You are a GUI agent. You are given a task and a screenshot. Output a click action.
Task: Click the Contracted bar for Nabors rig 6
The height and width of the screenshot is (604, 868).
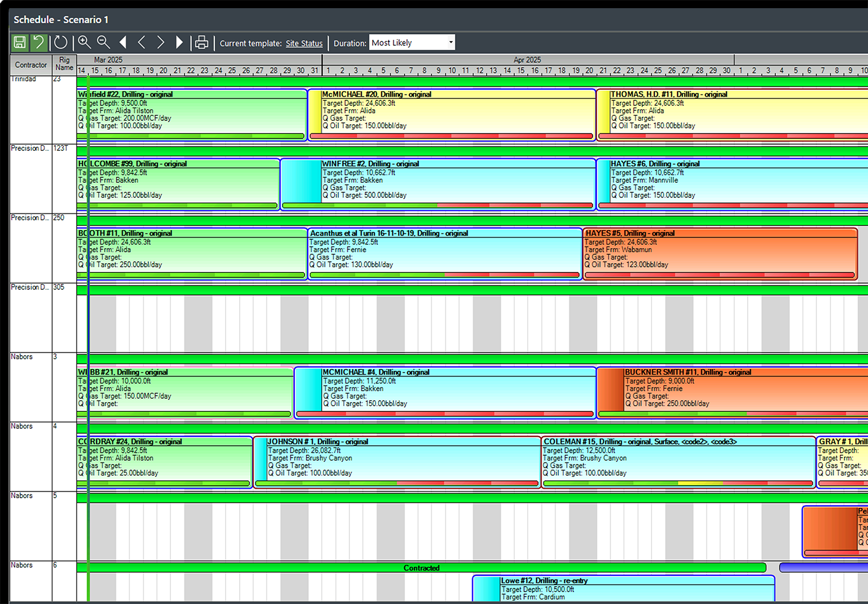click(x=421, y=568)
